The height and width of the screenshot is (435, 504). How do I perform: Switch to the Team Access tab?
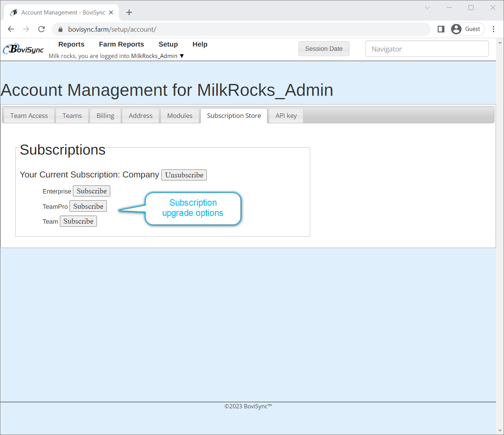click(x=29, y=116)
